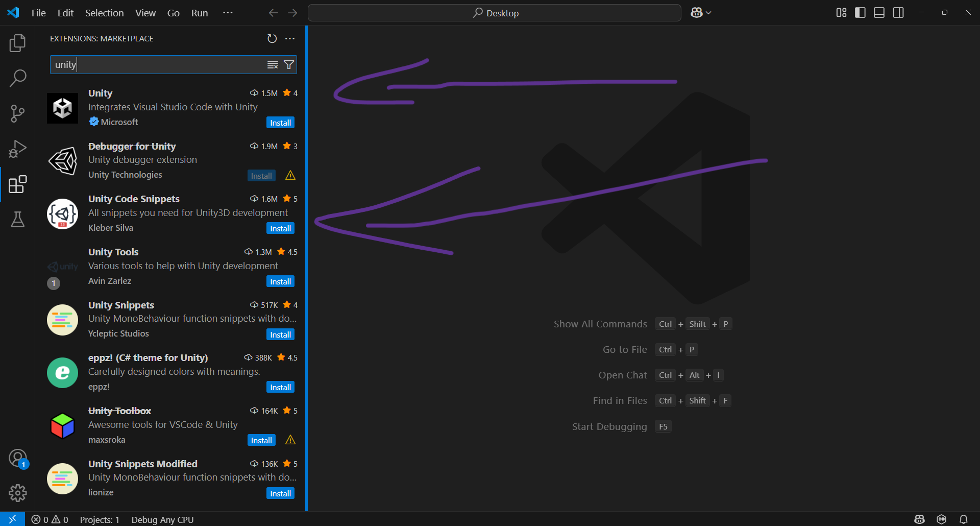
Task: Toggle the primary side bar
Action: (x=860, y=13)
